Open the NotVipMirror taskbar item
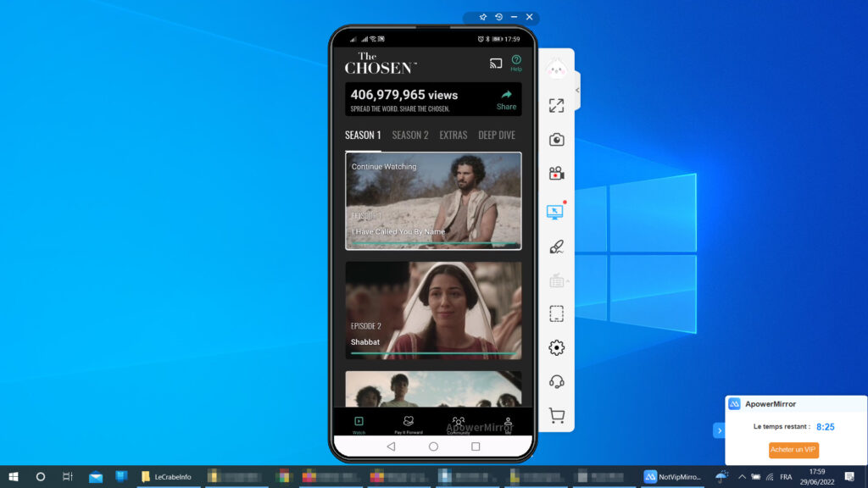Viewport: 868px width, 488px height. (x=672, y=476)
